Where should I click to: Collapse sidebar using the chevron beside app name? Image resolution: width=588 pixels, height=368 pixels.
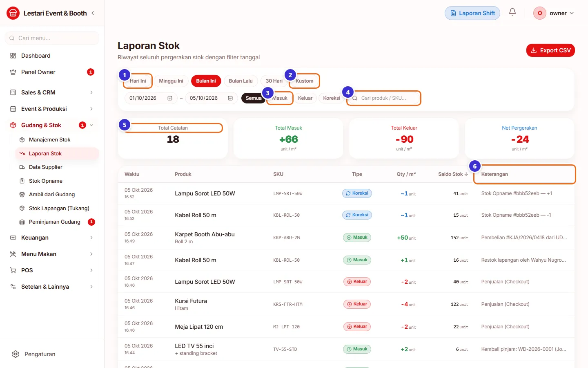93,13
